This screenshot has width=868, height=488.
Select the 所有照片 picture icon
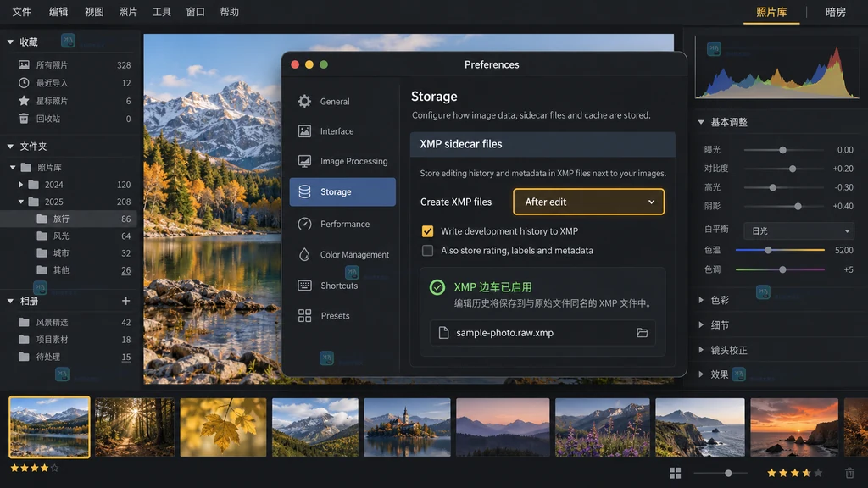(24, 64)
